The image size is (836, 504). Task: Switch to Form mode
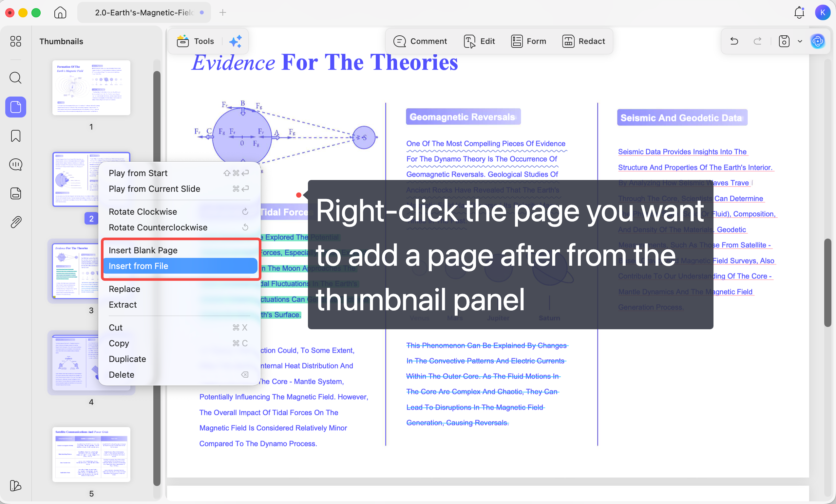529,41
